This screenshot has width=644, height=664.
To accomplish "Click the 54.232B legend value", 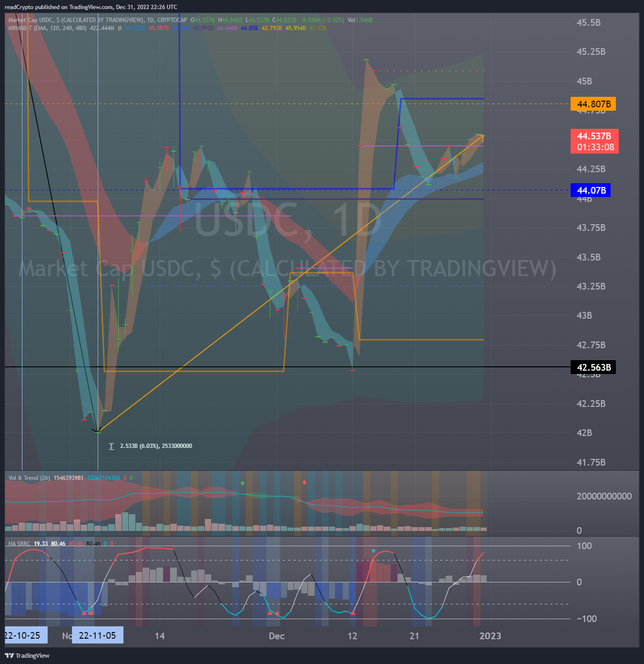I will [x=135, y=28].
